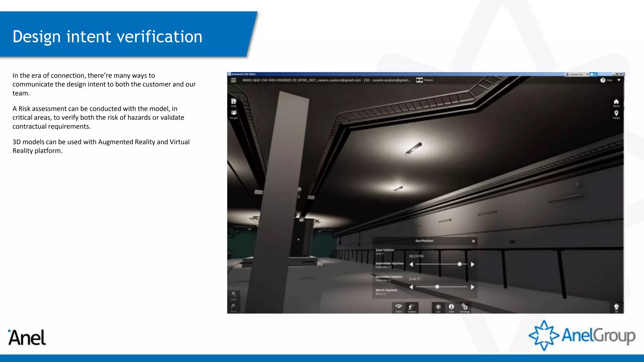The height and width of the screenshot is (362, 644).
Task: Select the September Equinox preset
Action: [x=389, y=265]
